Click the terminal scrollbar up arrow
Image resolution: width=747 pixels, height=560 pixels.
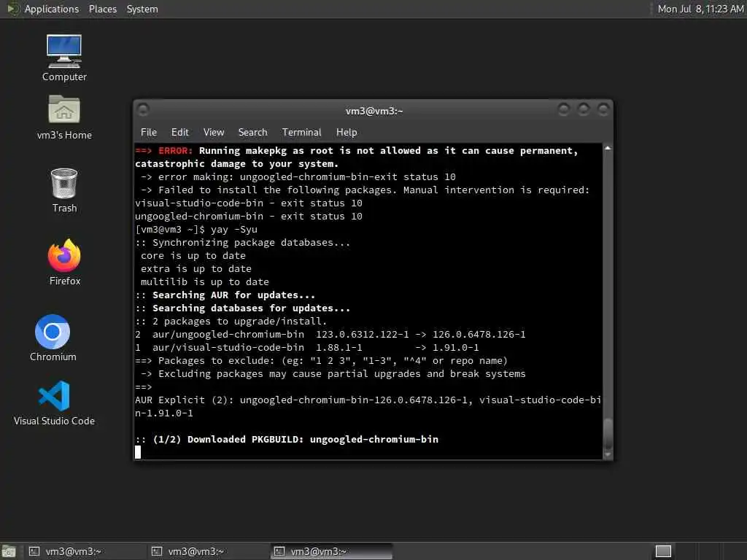[608, 149]
